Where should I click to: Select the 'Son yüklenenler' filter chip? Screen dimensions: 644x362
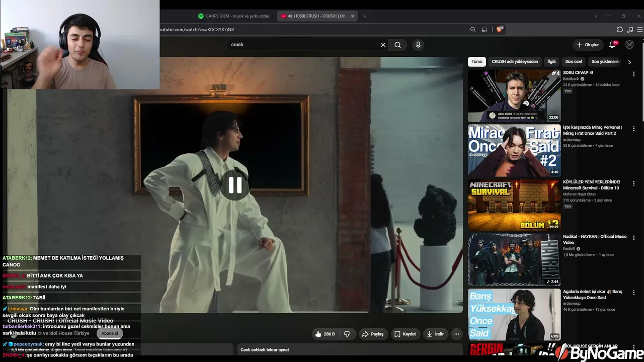point(606,62)
